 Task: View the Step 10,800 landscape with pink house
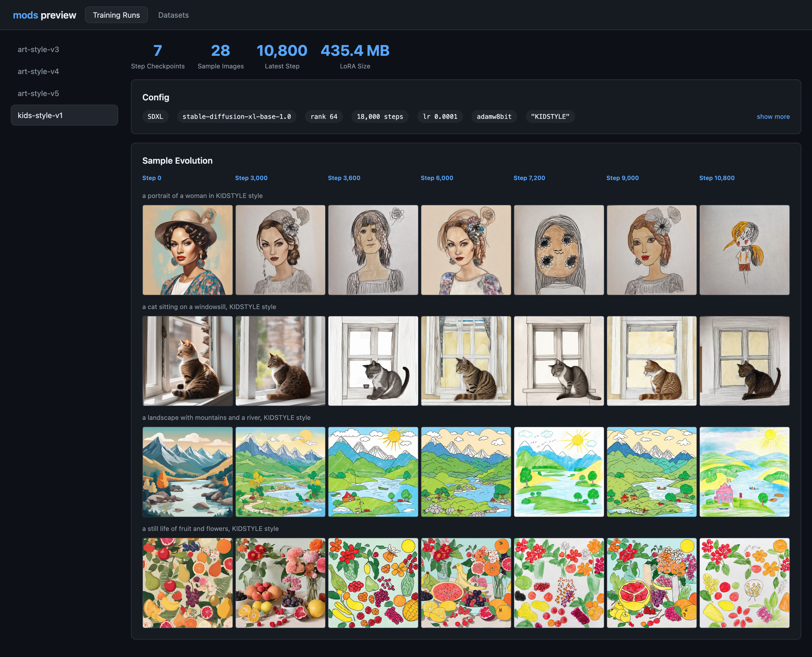click(744, 472)
